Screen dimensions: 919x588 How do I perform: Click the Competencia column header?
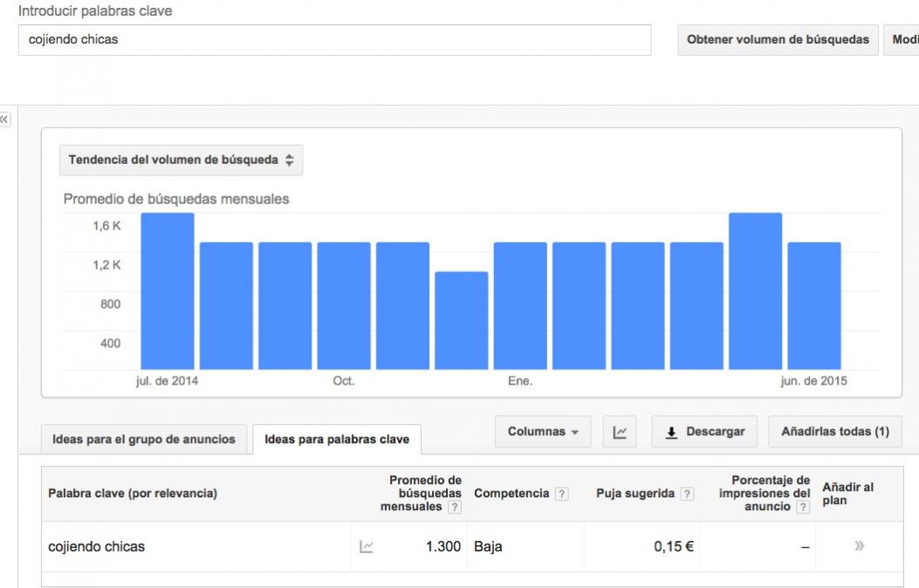(x=511, y=494)
